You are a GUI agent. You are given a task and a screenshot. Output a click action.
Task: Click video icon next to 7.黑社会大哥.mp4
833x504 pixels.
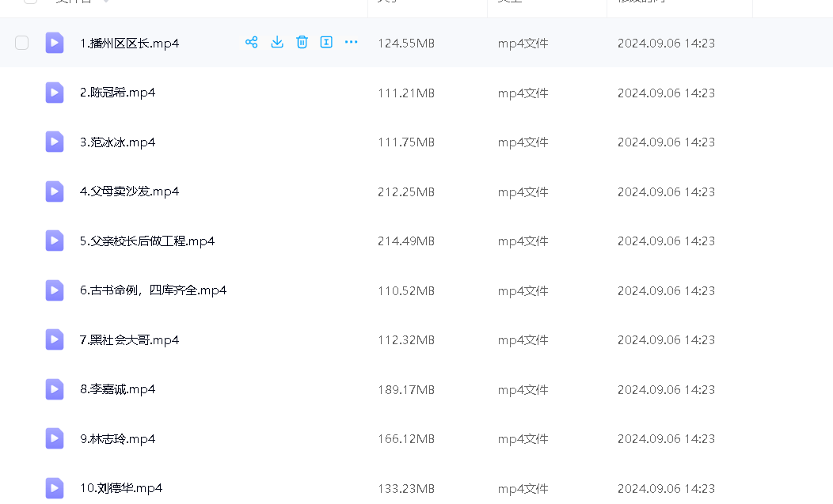pos(55,340)
